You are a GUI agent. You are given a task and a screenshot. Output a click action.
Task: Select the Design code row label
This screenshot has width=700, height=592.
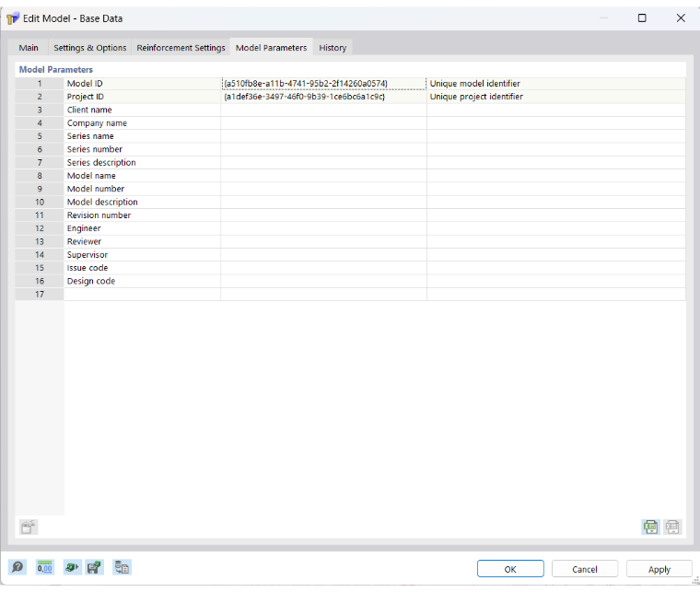143,281
